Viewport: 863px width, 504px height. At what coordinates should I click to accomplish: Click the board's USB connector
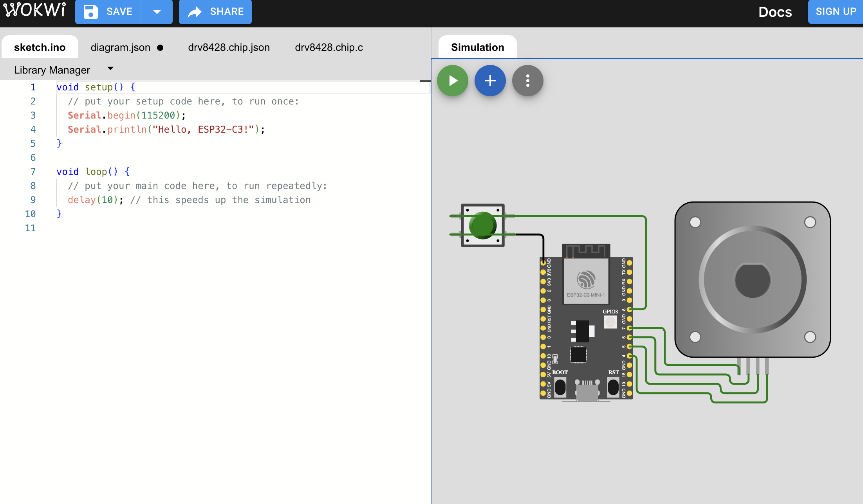[x=587, y=391]
